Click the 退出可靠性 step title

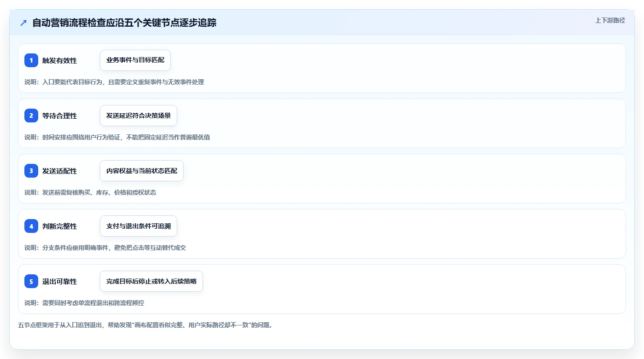pos(59,281)
